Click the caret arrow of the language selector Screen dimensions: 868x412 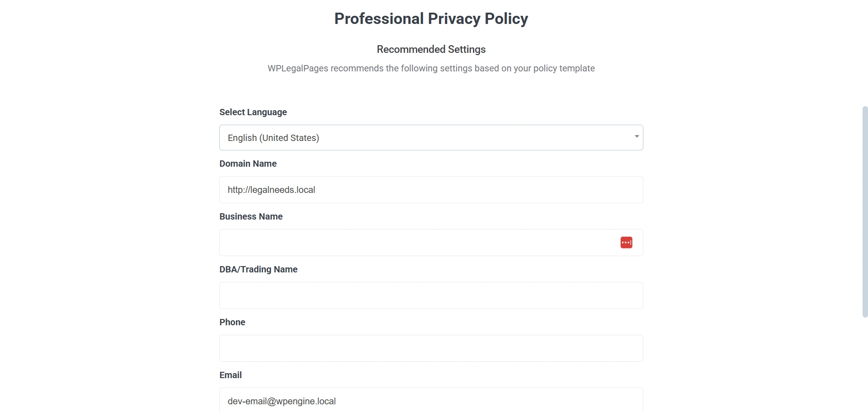point(637,136)
